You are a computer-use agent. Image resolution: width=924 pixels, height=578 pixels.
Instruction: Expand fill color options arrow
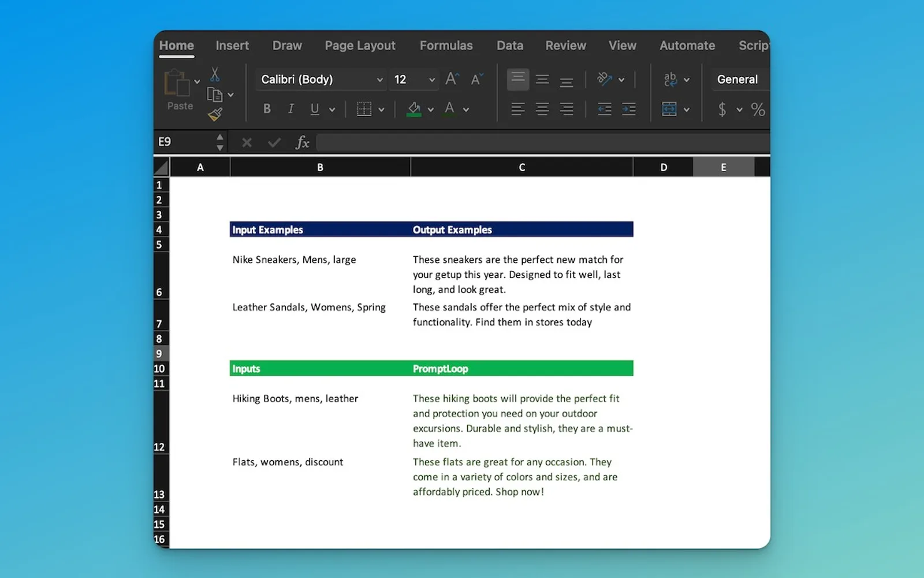point(430,109)
